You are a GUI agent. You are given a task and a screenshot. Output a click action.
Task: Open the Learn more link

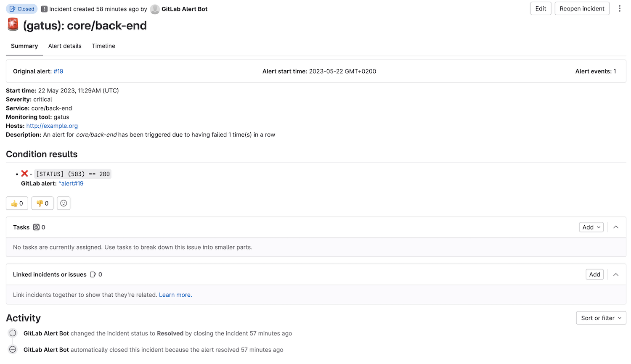pyautogui.click(x=174, y=295)
